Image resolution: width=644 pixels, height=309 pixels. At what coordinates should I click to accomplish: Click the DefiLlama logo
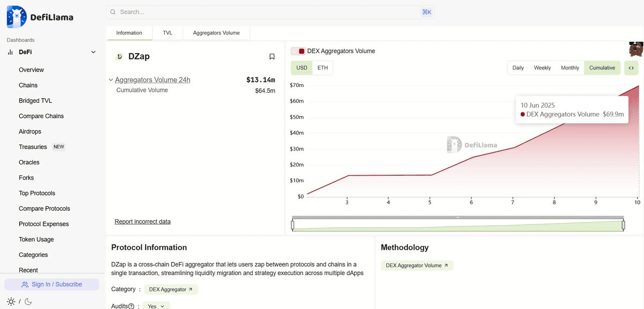click(40, 17)
